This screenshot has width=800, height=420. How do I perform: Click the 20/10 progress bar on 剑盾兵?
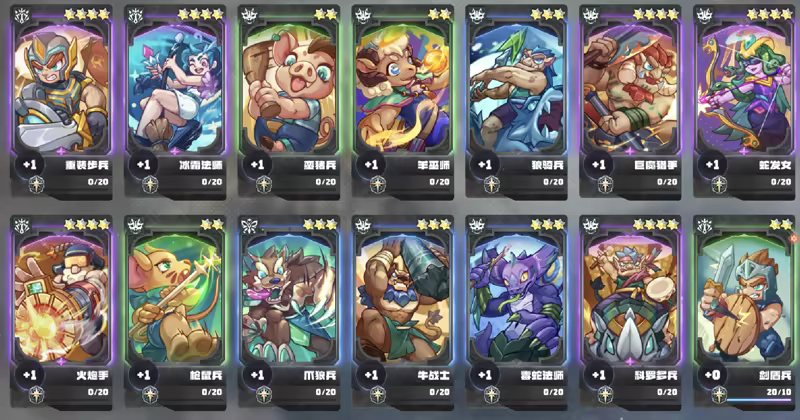coord(759,400)
